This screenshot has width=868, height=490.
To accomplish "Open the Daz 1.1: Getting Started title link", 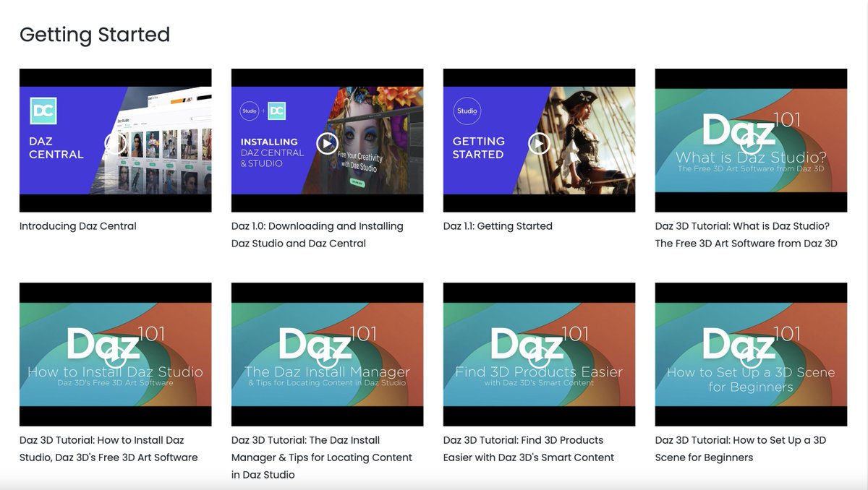I will tap(498, 226).
